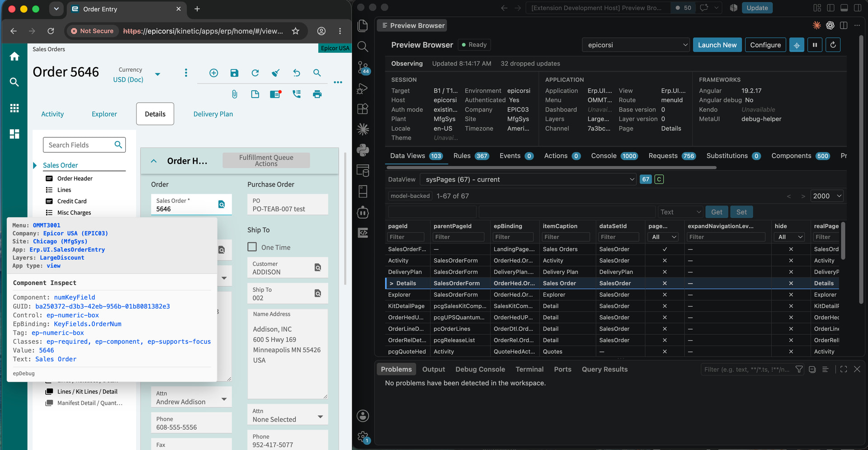The width and height of the screenshot is (868, 450).
Task: Open Customer lookup icon beside ADDISON
Action: pyautogui.click(x=318, y=267)
